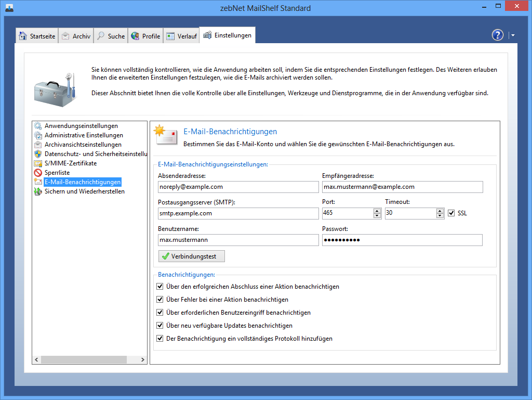532x400 pixels.
Task: Open the Suche tab
Action: point(111,36)
